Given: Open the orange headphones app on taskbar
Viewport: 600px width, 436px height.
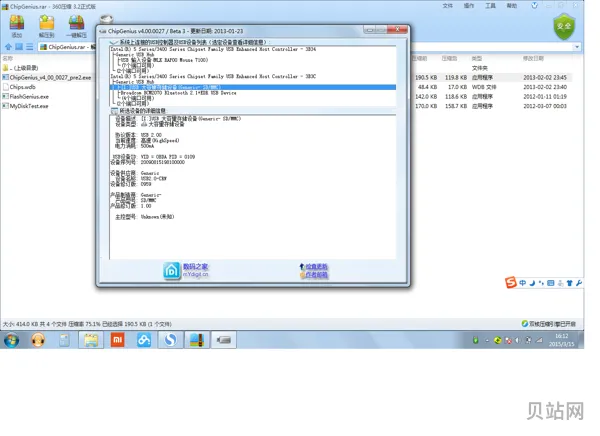Looking at the screenshot, I should tap(38, 340).
